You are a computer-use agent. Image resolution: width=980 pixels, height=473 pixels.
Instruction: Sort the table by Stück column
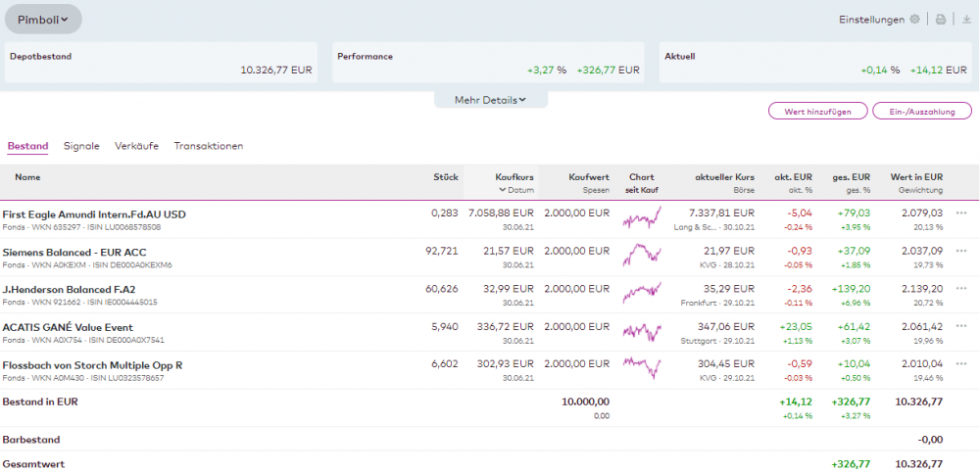coord(446,177)
